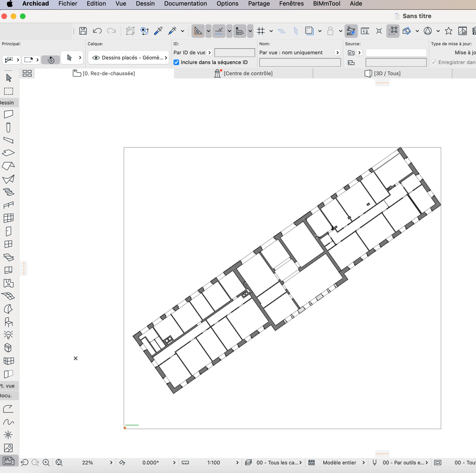
Task: Click the Save icon in toolbar
Action: coord(83,31)
